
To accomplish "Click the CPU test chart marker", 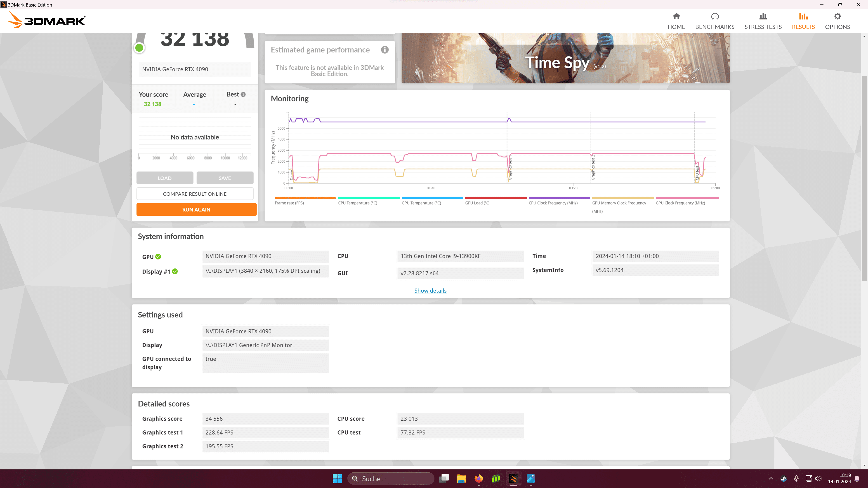I will (697, 172).
